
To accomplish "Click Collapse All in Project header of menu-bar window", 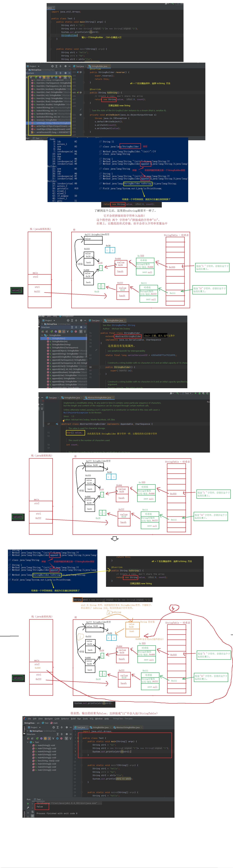I will click(x=62, y=727).
